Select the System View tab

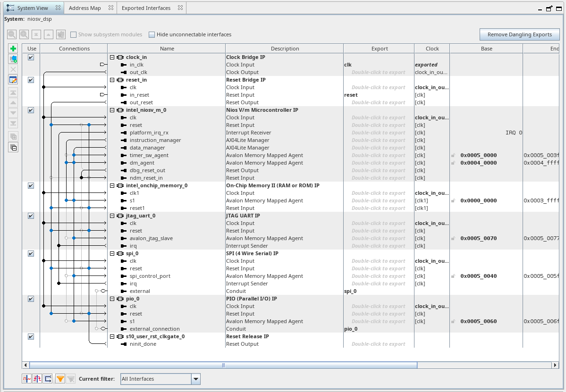33,8
